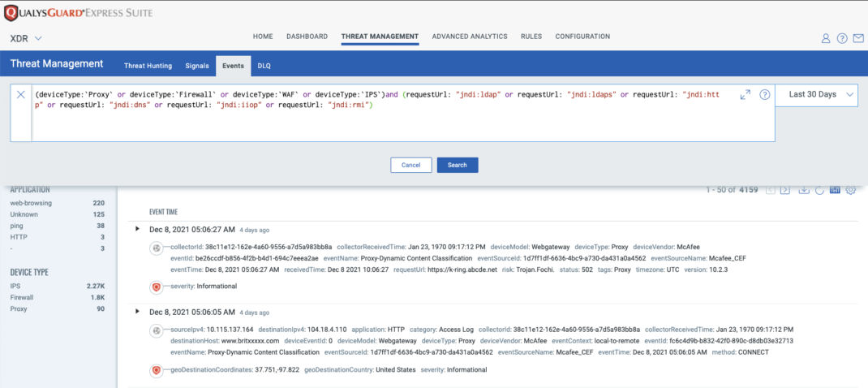This screenshot has height=388, width=868.
Task: Click geoDestinationCountry United States
Action: (x=396, y=369)
